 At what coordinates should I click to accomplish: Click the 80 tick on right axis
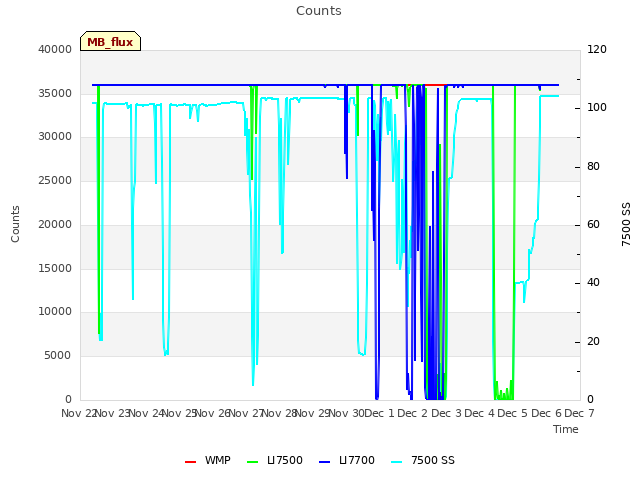[593, 167]
